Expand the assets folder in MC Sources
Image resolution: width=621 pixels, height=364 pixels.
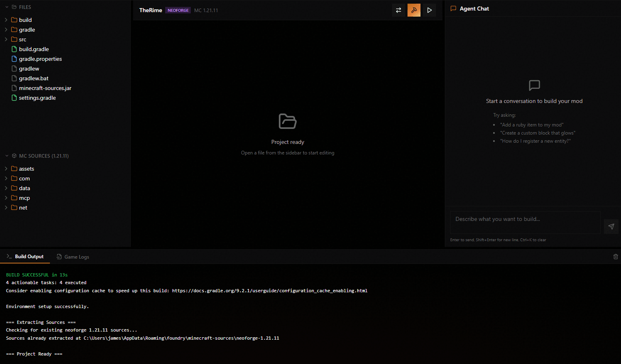pyautogui.click(x=26, y=169)
